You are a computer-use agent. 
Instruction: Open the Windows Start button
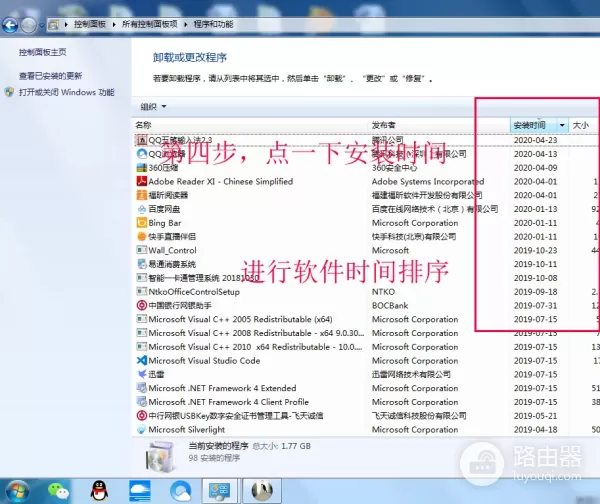tap(17, 491)
